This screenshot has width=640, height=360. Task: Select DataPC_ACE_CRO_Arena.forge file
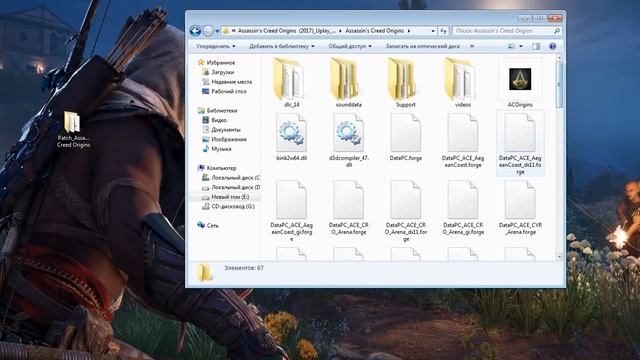(348, 207)
